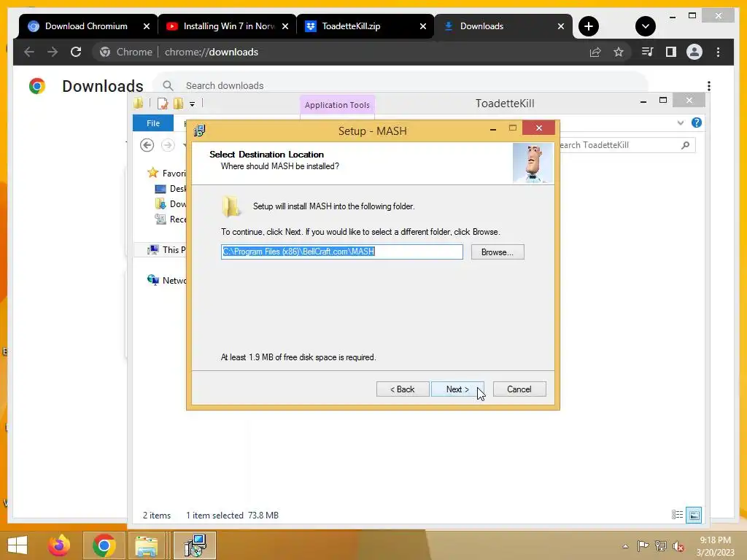This screenshot has width=747, height=560.
Task: Open the File tab in ToadetteKill explorer
Action: pos(153,123)
